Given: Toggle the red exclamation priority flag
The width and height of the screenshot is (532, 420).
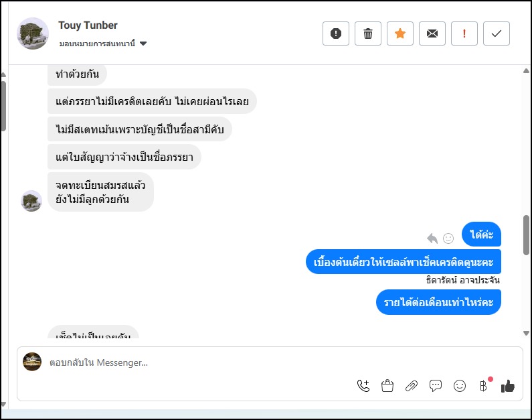Looking at the screenshot, I should pos(464,33).
